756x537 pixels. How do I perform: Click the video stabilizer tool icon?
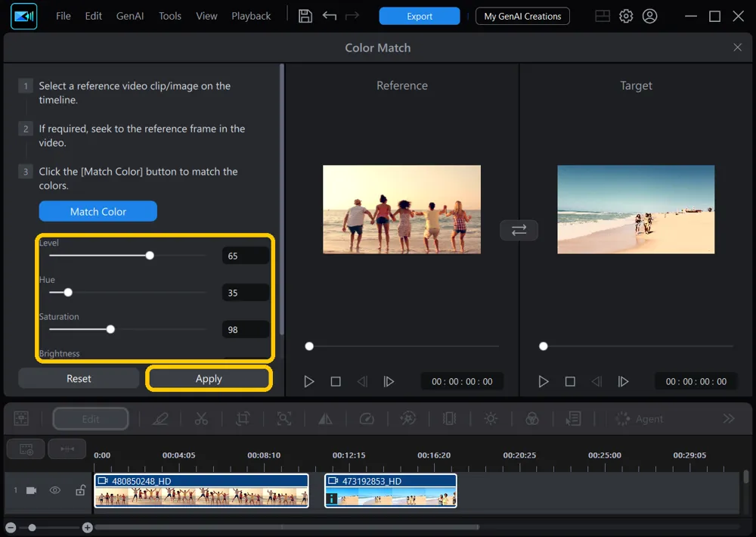[449, 418]
